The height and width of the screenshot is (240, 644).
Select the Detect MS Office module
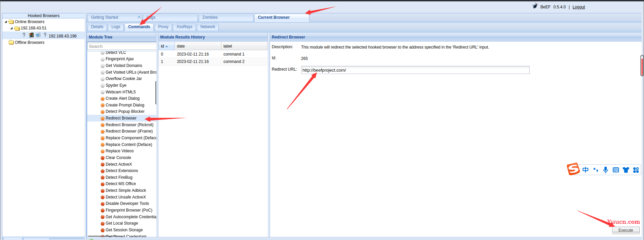pos(121,184)
